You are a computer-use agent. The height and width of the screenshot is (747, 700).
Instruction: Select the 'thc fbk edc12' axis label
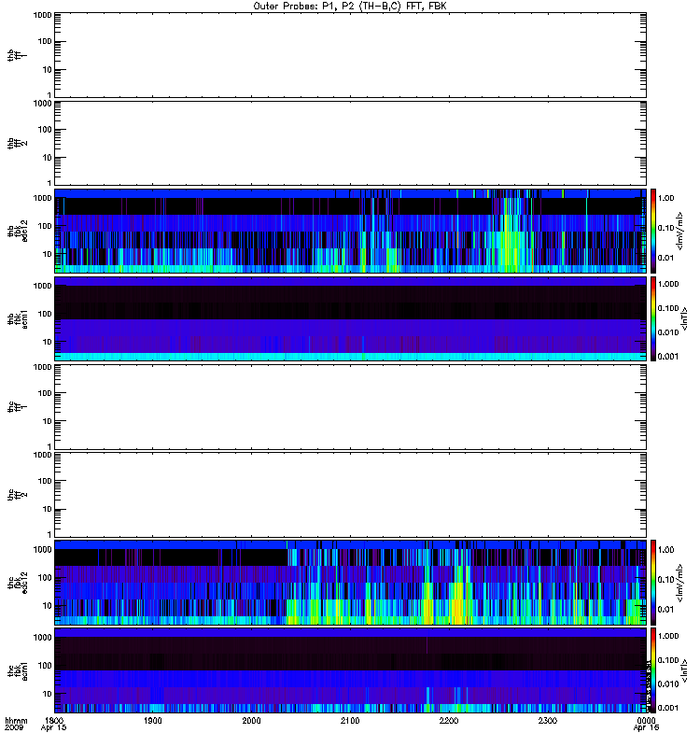coord(18,582)
